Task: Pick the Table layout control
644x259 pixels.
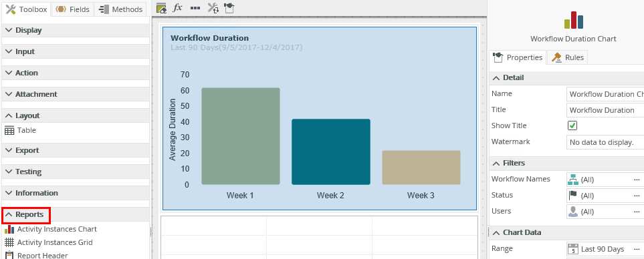Action: [21, 130]
